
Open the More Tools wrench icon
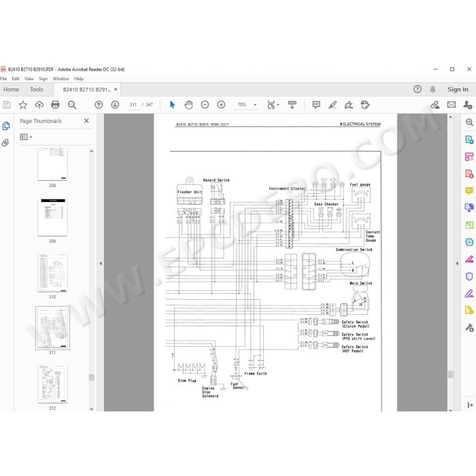(x=469, y=327)
